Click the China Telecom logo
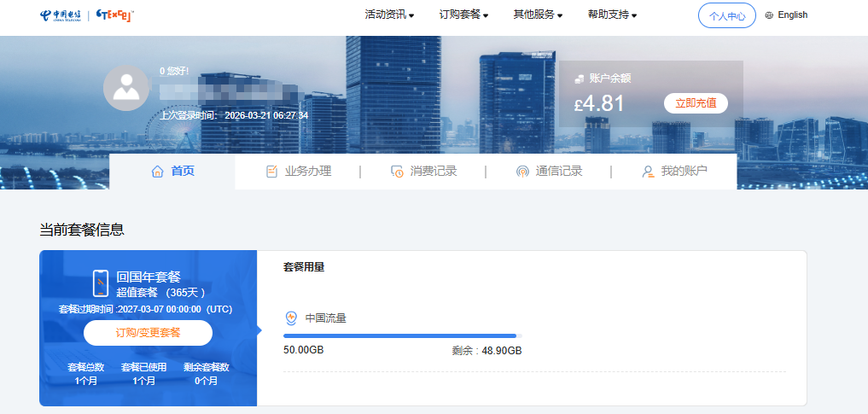This screenshot has height=414, width=868. pyautogui.click(x=61, y=15)
